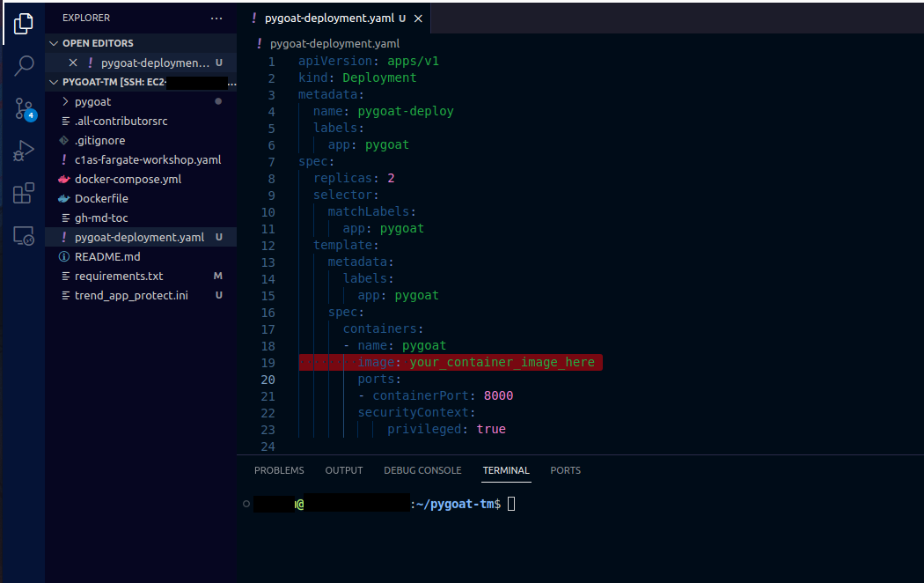Select the pygoat-deployment.yaml editor tab
Screen dimensions: 924x583
pyautogui.click(x=329, y=18)
